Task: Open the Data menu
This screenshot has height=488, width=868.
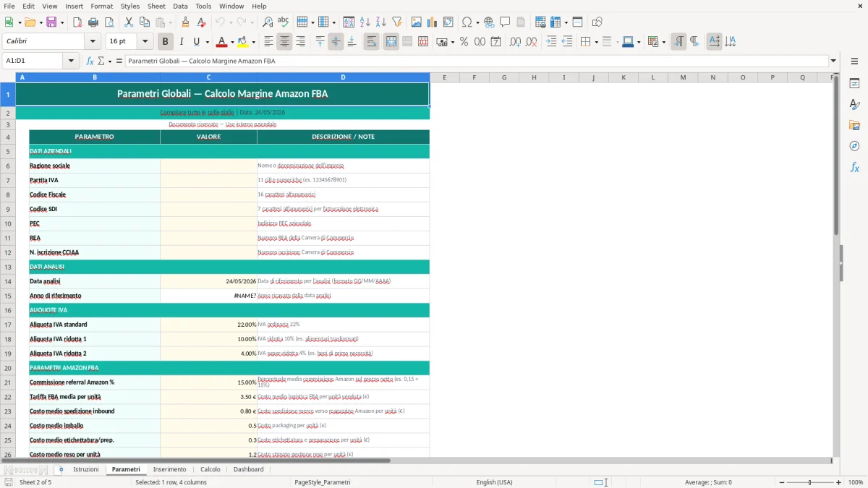Action: point(180,6)
